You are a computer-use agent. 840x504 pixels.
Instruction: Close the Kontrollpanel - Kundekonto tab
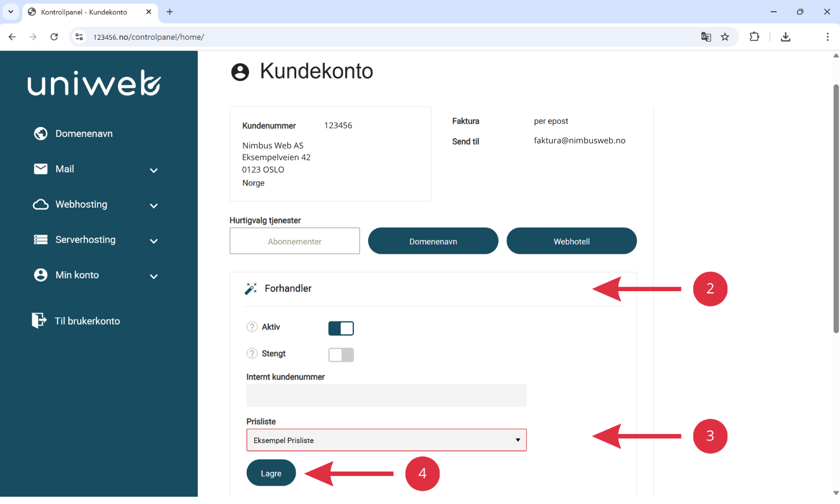coord(149,12)
